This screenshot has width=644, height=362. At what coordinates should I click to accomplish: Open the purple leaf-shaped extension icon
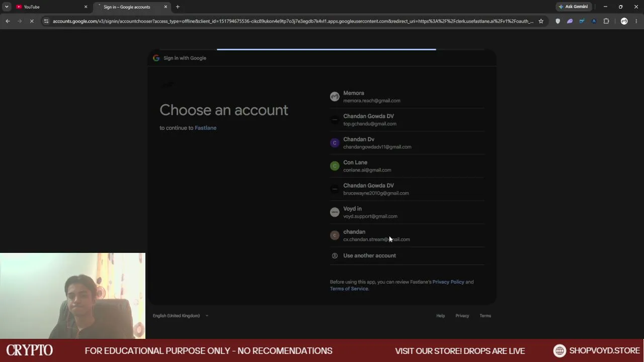click(570, 21)
